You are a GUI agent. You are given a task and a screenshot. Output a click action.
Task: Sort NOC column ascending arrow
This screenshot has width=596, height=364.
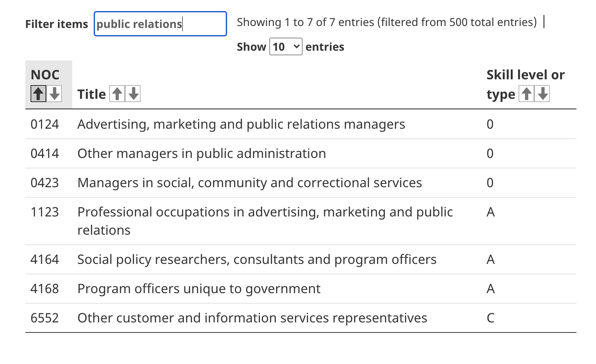[38, 94]
